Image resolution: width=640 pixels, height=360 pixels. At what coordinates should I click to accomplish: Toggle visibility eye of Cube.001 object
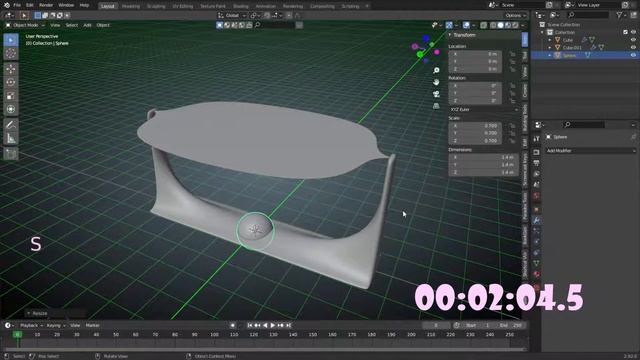(633, 48)
